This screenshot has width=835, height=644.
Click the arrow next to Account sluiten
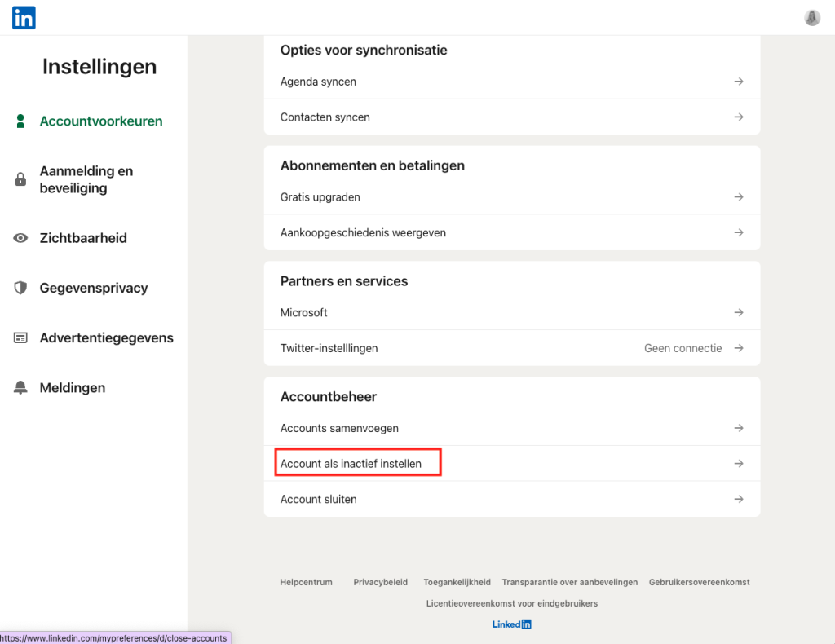738,499
